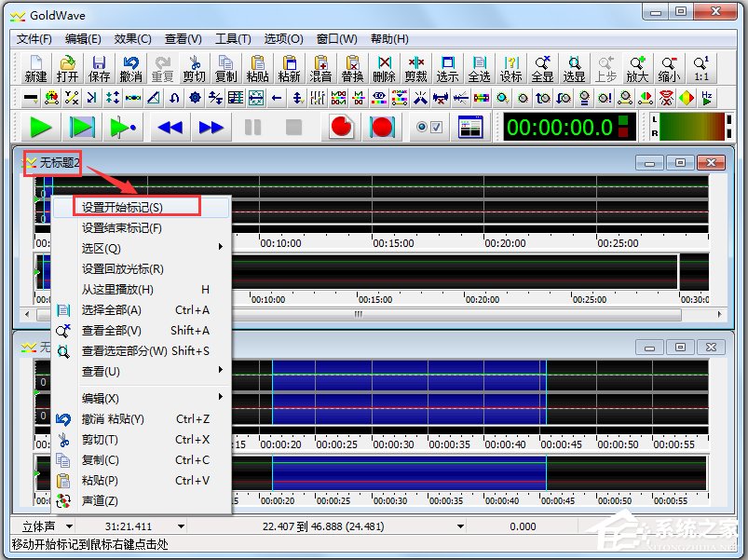Choose 设置回放光标(R) in context menu
This screenshot has height=560, width=748.
tap(143, 268)
